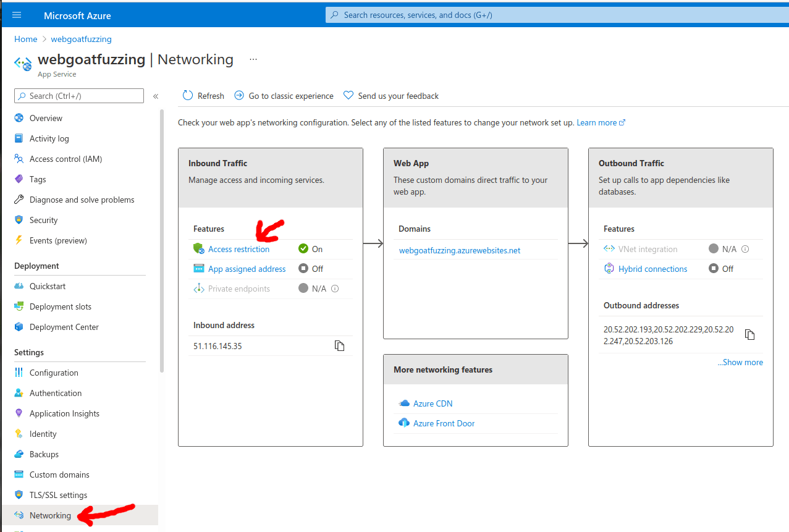Open the ellipsis more options next to Networking title
This screenshot has width=789, height=532.
[x=253, y=59]
